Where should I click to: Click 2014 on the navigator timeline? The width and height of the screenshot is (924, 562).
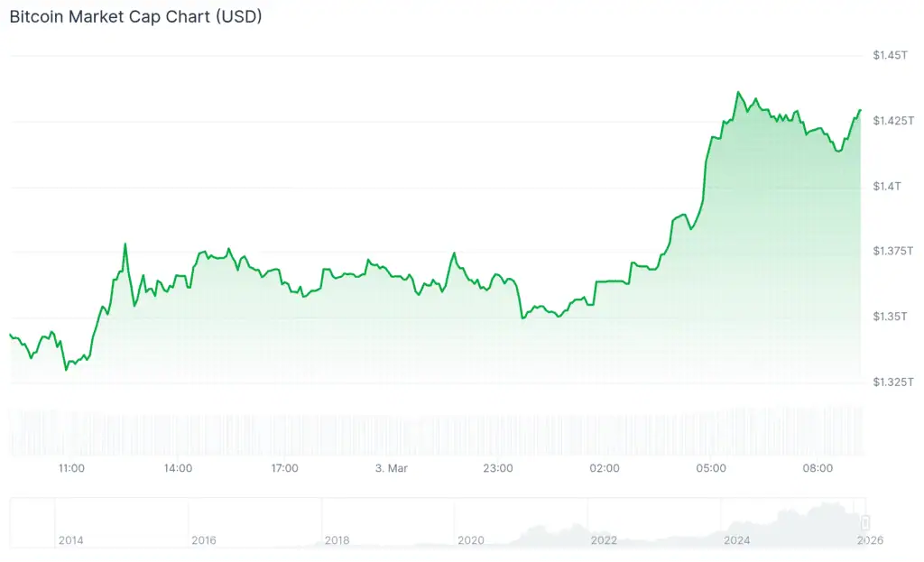click(x=71, y=540)
